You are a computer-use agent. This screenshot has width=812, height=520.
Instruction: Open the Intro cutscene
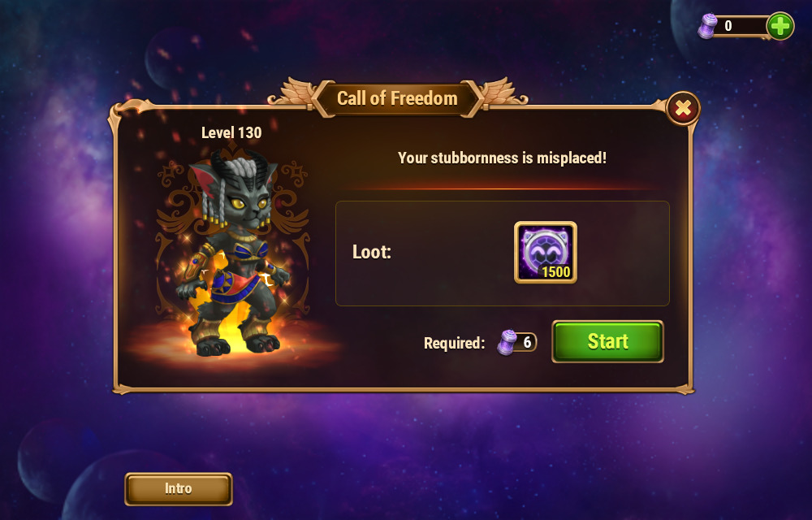click(x=178, y=488)
